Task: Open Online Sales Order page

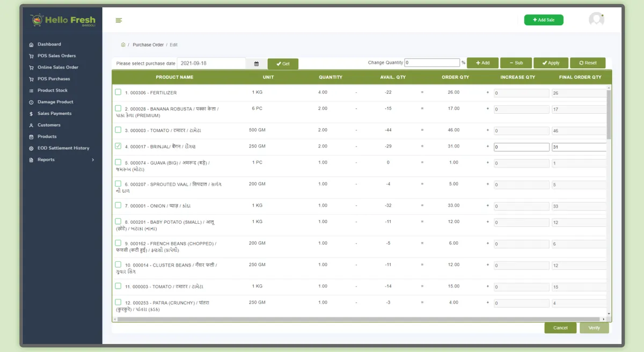Action: pyautogui.click(x=58, y=68)
